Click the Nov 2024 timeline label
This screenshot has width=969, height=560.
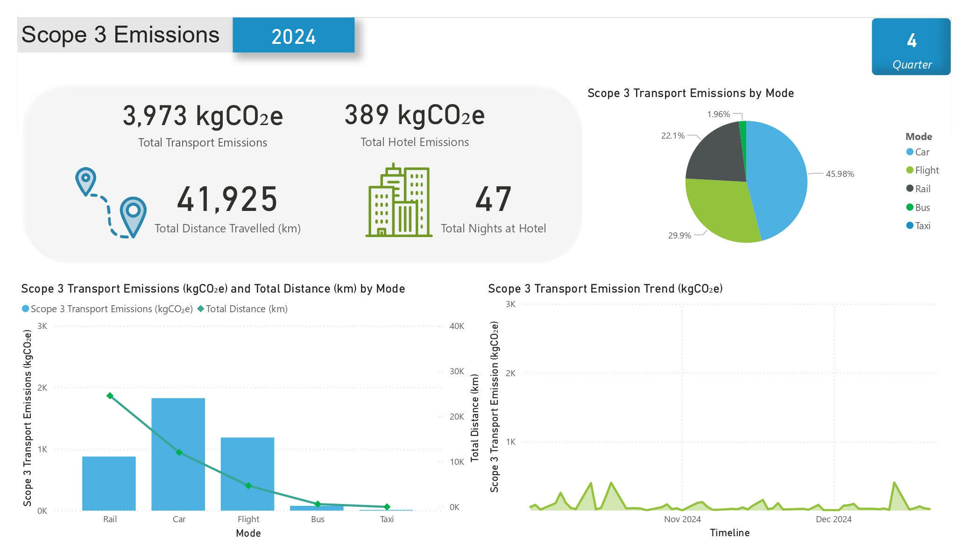pos(682,519)
